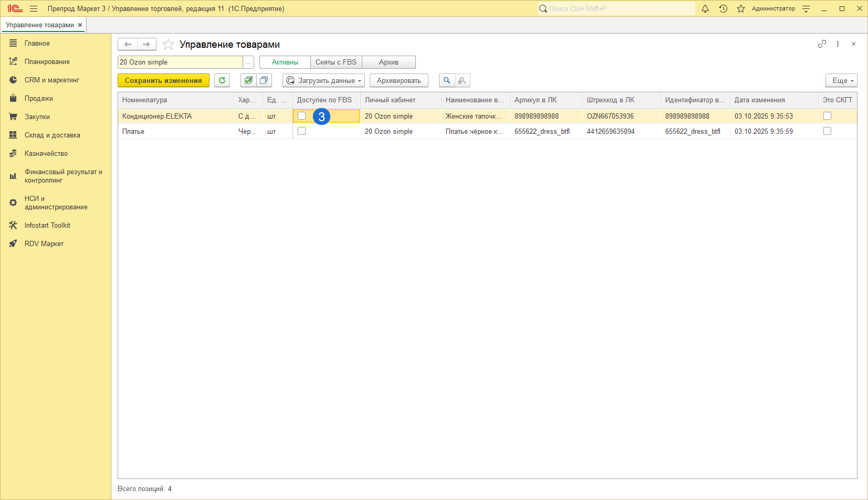Open the notifications bell icon
The height and width of the screenshot is (500, 868).
(705, 8)
